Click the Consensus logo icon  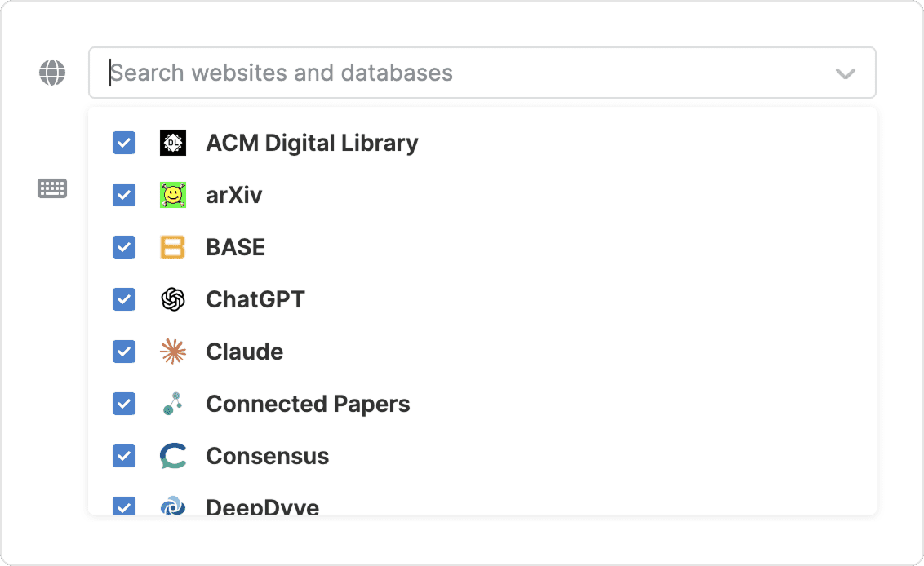pos(173,456)
